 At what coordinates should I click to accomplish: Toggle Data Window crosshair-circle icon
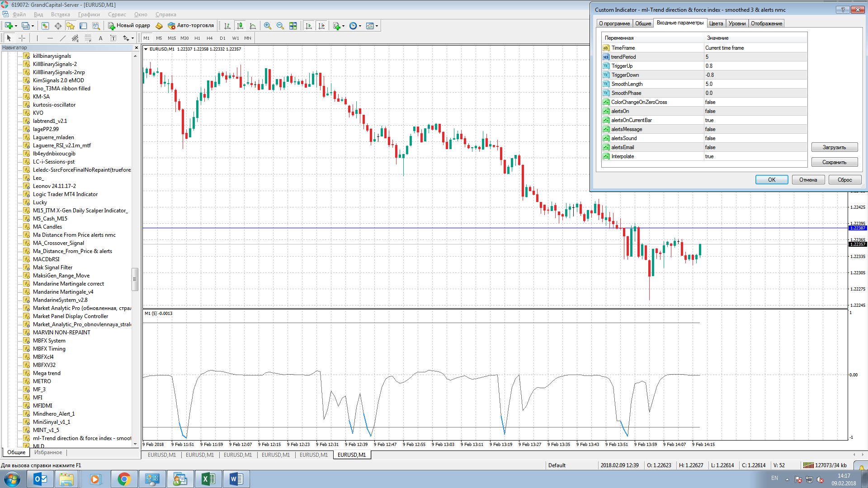point(58,26)
